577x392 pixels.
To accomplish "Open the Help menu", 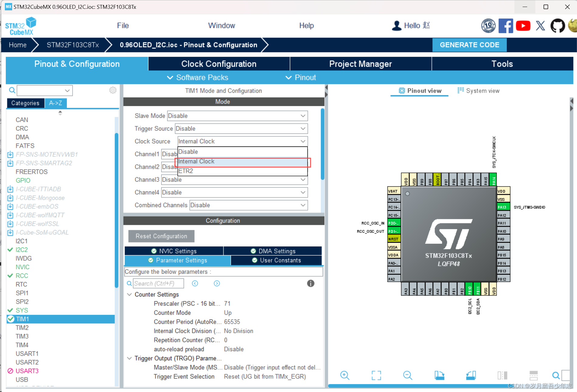I will click(306, 26).
